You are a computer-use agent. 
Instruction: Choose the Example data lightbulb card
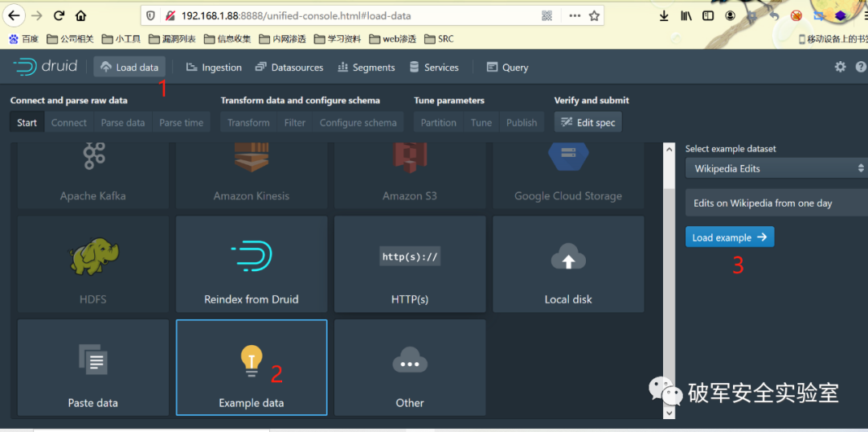[x=252, y=367]
